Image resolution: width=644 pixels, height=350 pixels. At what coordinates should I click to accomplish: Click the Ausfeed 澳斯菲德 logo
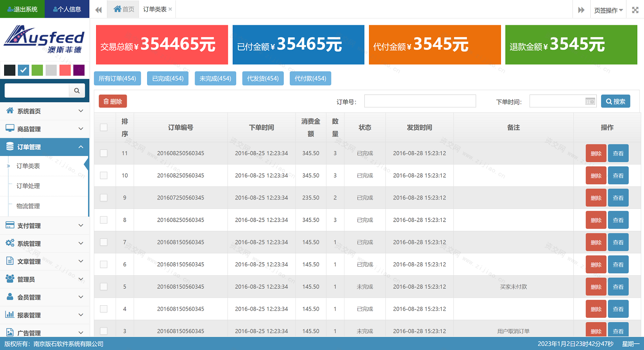[44, 39]
